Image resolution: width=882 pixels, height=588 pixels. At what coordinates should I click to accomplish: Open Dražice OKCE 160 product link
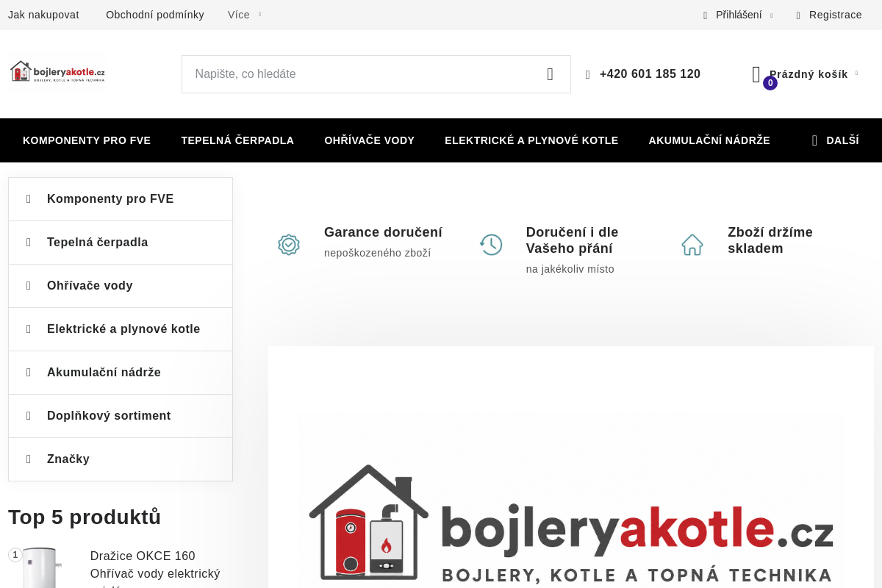[x=155, y=569]
